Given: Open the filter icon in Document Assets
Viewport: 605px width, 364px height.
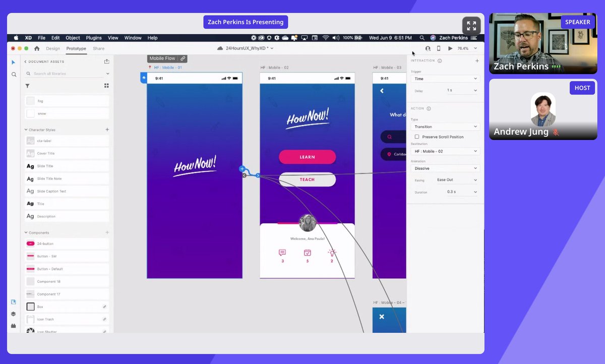Looking at the screenshot, I should 27,86.
